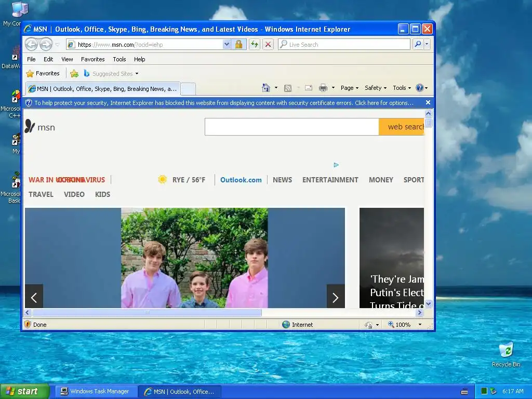
Task: Open the Favorites menu in menu bar
Action: click(x=92, y=59)
